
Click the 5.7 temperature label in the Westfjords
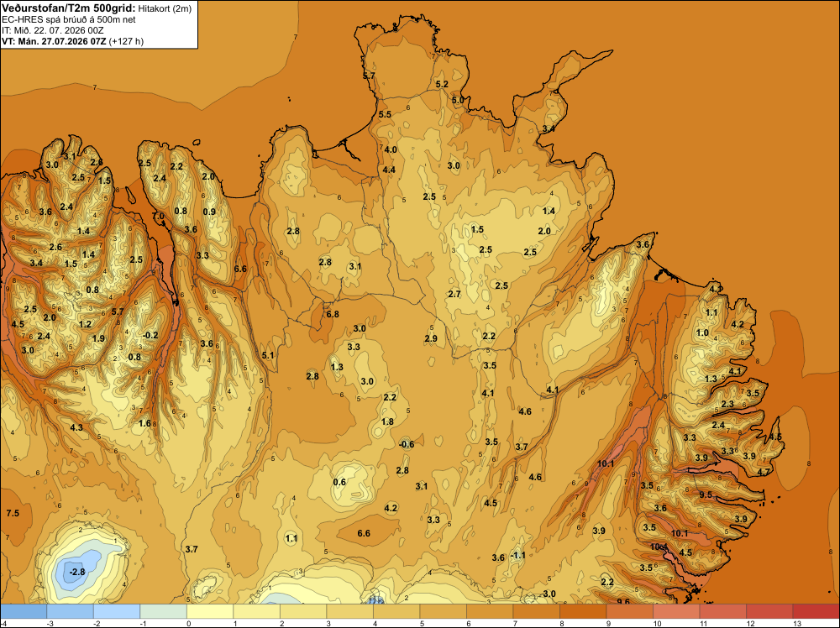(118, 311)
